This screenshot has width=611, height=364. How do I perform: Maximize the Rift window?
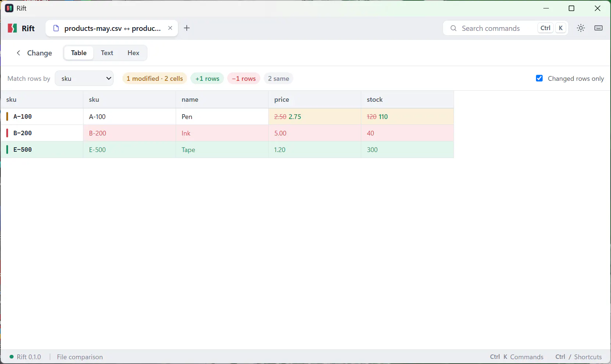click(571, 8)
